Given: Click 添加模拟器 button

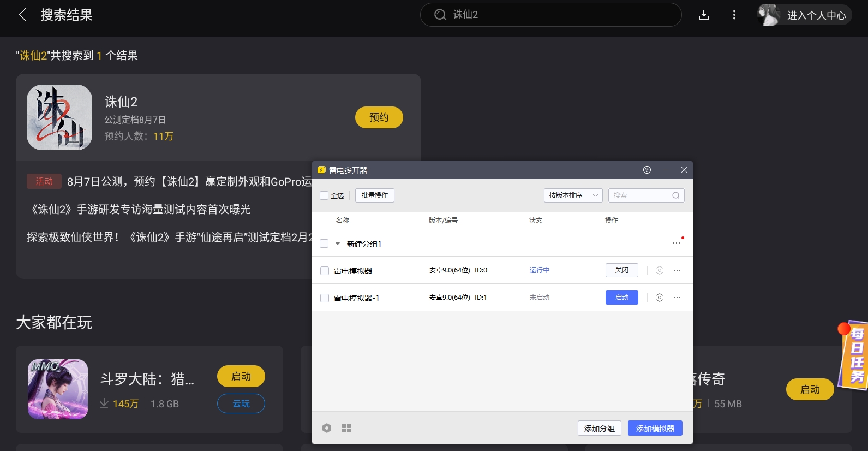Looking at the screenshot, I should (x=655, y=429).
